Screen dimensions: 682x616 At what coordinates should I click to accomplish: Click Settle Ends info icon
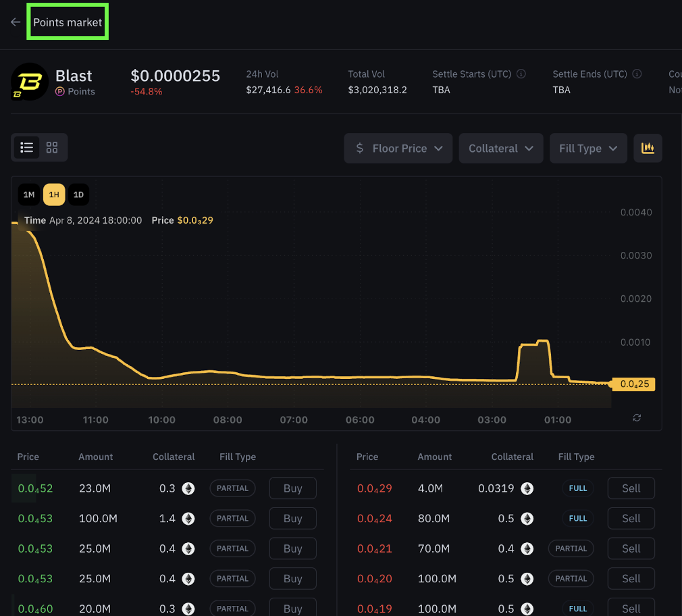click(637, 74)
